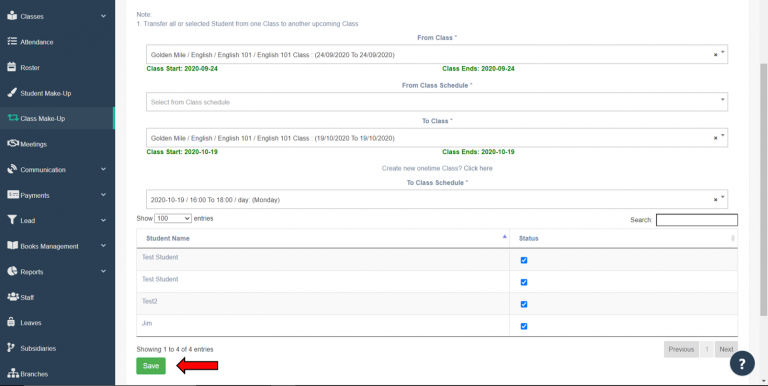Click the Leaves bag icon
This screenshot has height=386, width=768.
[12, 322]
